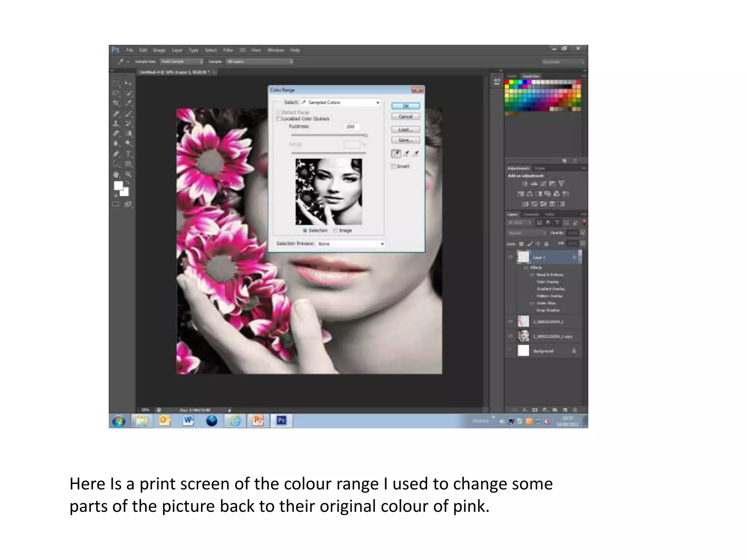Select the Crop tool
Screen dimensions: 747x560
pos(116,103)
